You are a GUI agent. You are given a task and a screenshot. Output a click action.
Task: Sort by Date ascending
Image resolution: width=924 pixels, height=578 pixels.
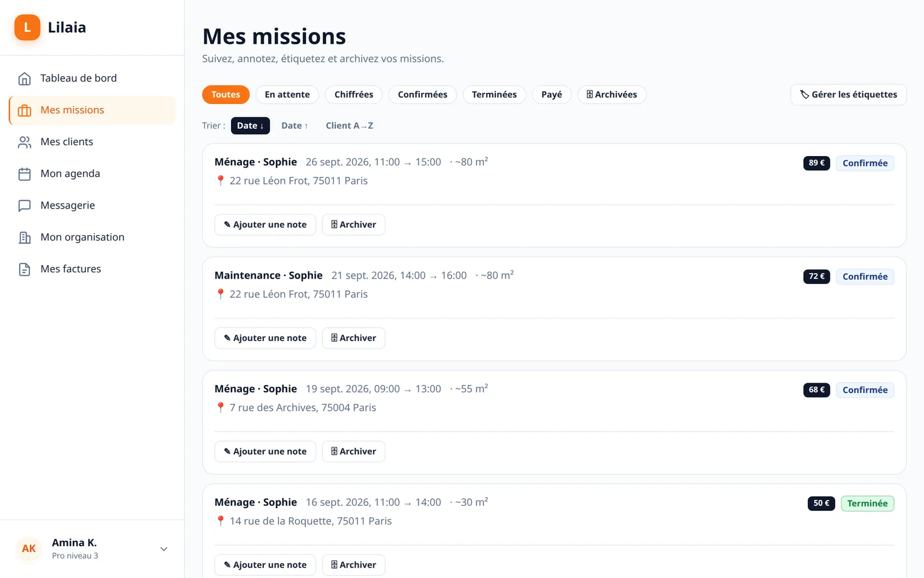(x=295, y=125)
